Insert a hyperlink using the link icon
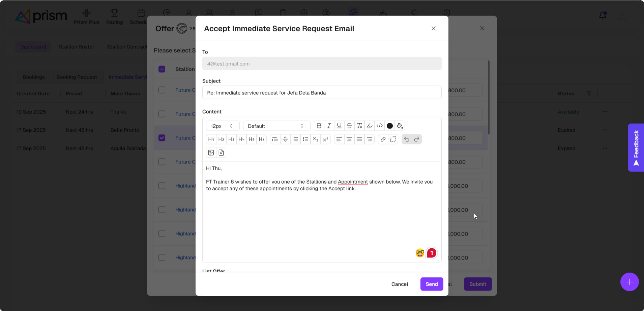This screenshot has height=311, width=644. point(383,139)
